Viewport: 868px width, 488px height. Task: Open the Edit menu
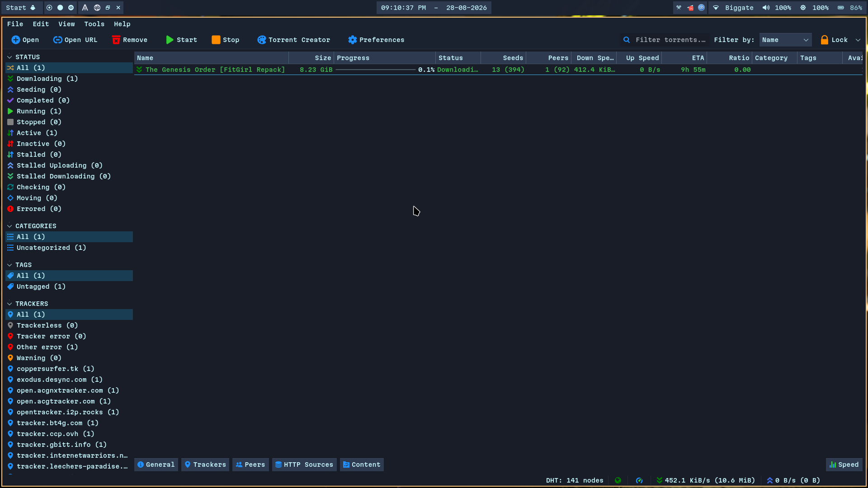[41, 24]
